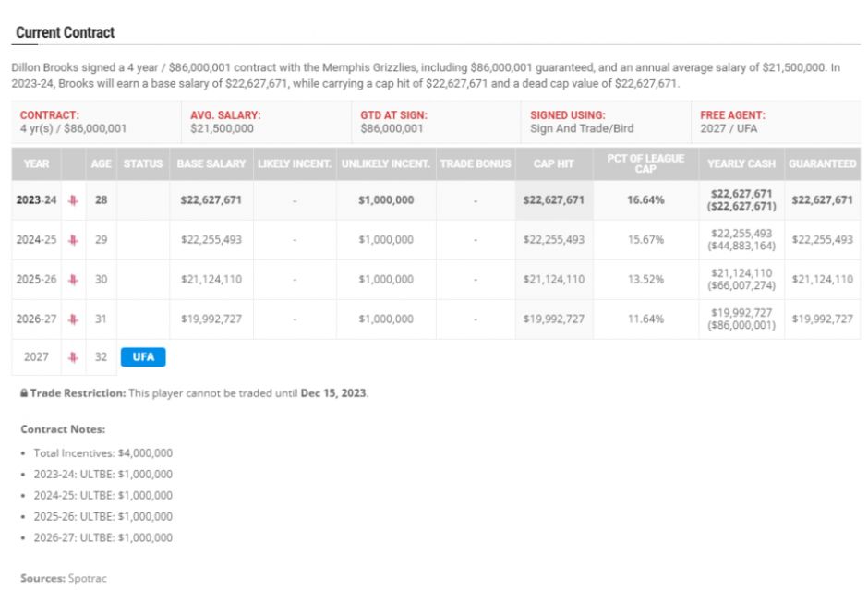
Task: Click the team logo icon in 2025-26 row
Action: [x=73, y=280]
